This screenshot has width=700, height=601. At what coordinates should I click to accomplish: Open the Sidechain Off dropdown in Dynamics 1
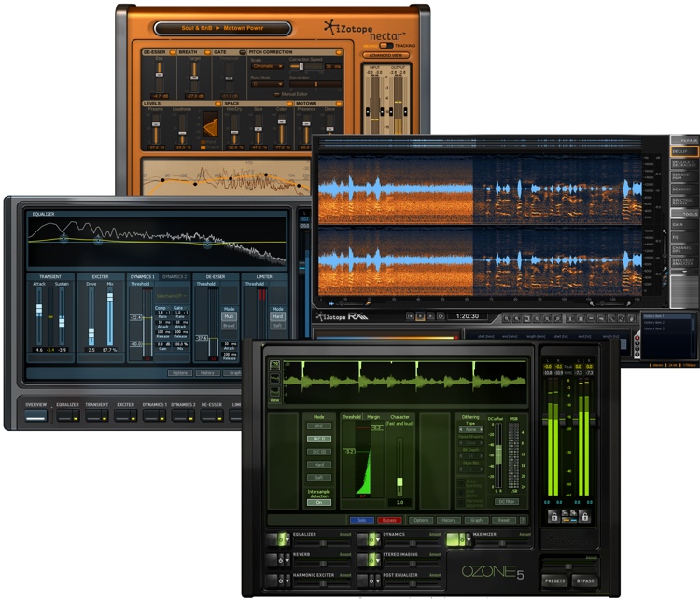pyautogui.click(x=171, y=296)
